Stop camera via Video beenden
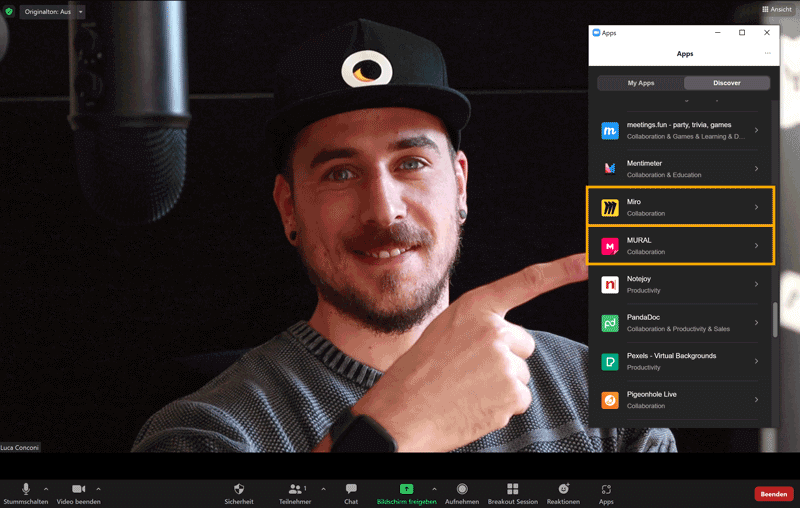 (x=79, y=489)
